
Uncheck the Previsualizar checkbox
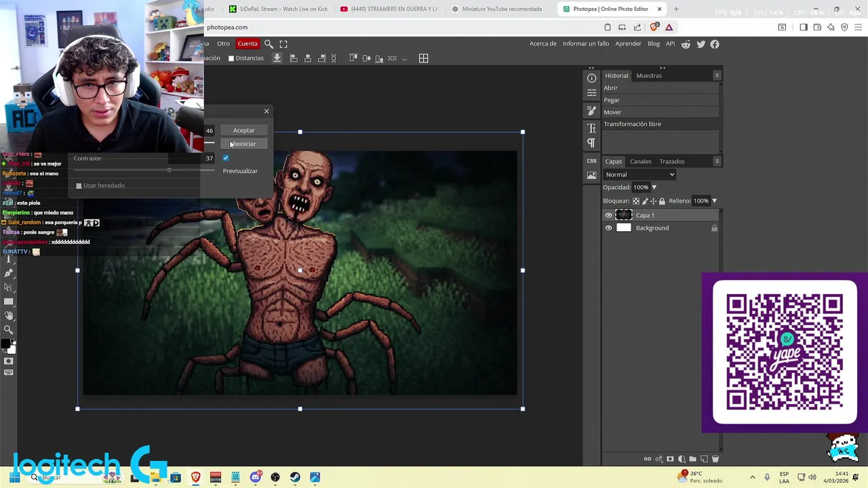pyautogui.click(x=226, y=158)
